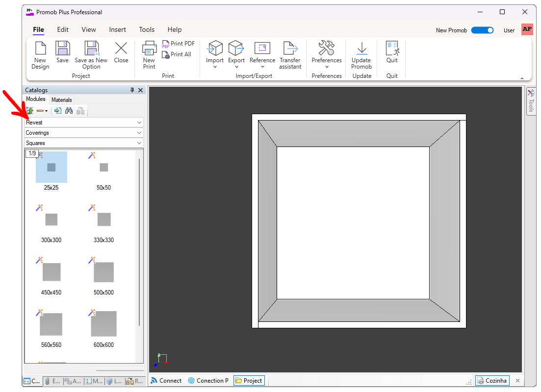Viewport: 541px width, 392px height.
Task: Open the Squares dropdown list
Action: coord(84,143)
